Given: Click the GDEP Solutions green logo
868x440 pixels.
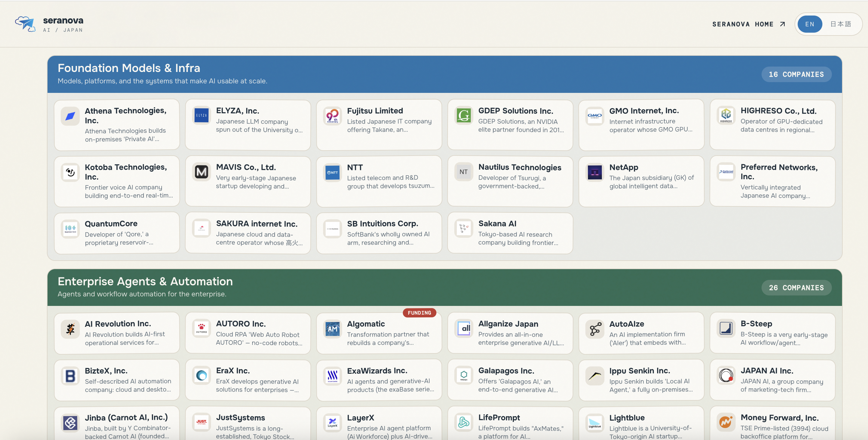Looking at the screenshot, I should (x=464, y=116).
